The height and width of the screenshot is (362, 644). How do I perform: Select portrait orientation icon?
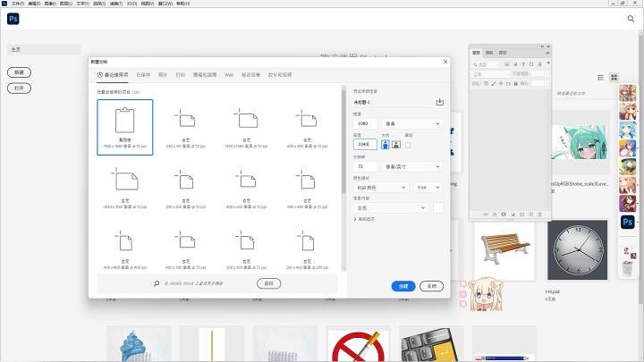point(386,145)
